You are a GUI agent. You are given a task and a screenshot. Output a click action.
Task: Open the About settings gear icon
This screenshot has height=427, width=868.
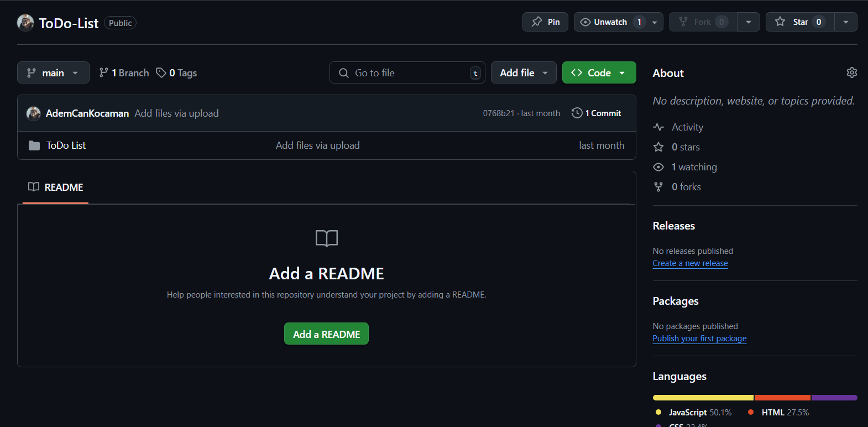851,72
